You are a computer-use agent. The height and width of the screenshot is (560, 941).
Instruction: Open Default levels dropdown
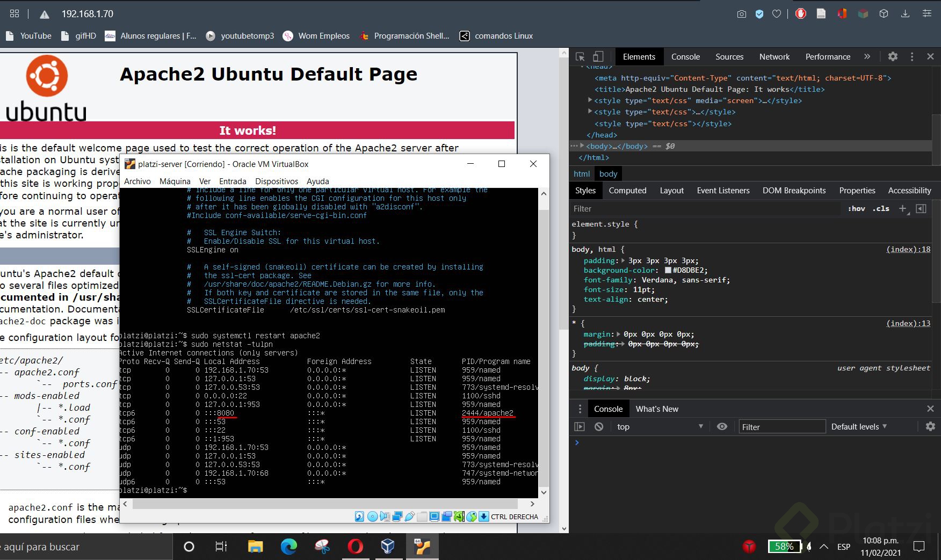[859, 426]
